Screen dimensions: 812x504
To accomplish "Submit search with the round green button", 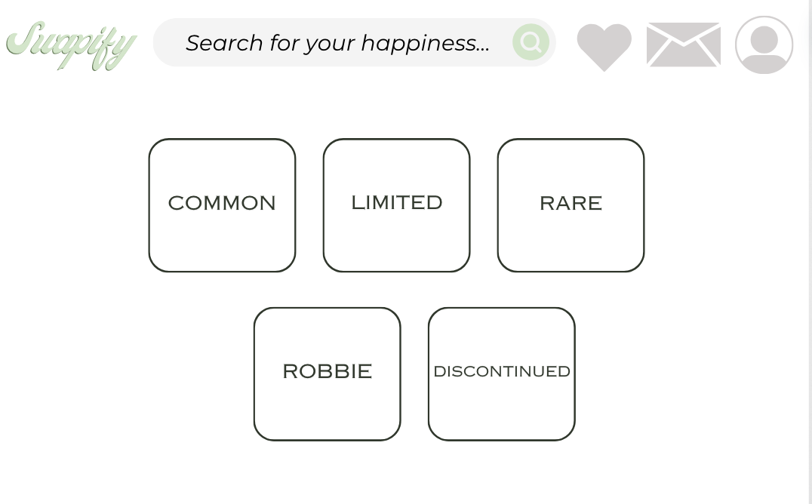I will (x=531, y=42).
